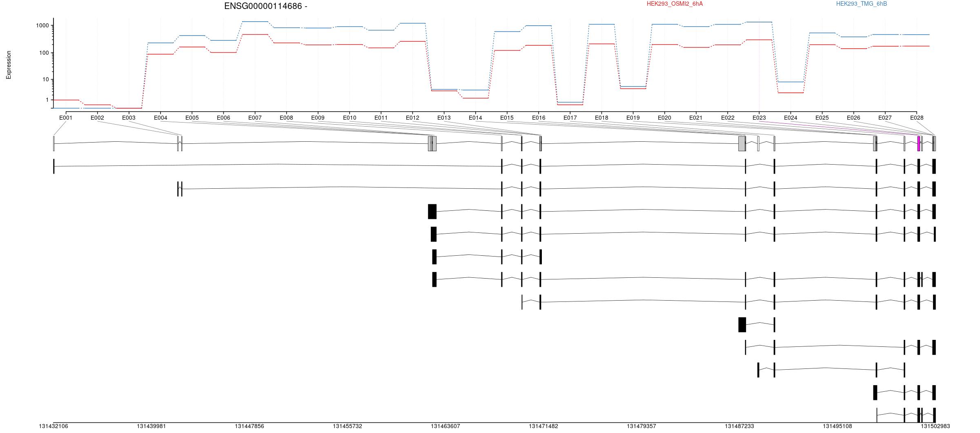Click genomic coordinate 131487233
This screenshot has height=433, width=980.
[739, 426]
